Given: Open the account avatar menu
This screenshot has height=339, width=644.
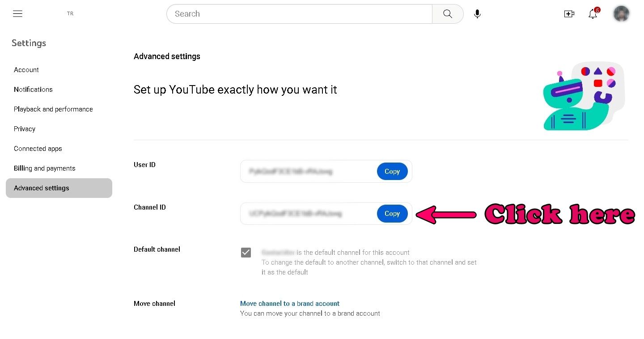Looking at the screenshot, I should click(x=621, y=13).
